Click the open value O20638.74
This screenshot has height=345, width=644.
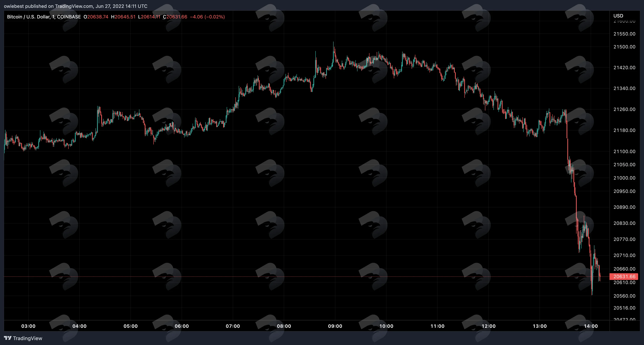[96, 17]
